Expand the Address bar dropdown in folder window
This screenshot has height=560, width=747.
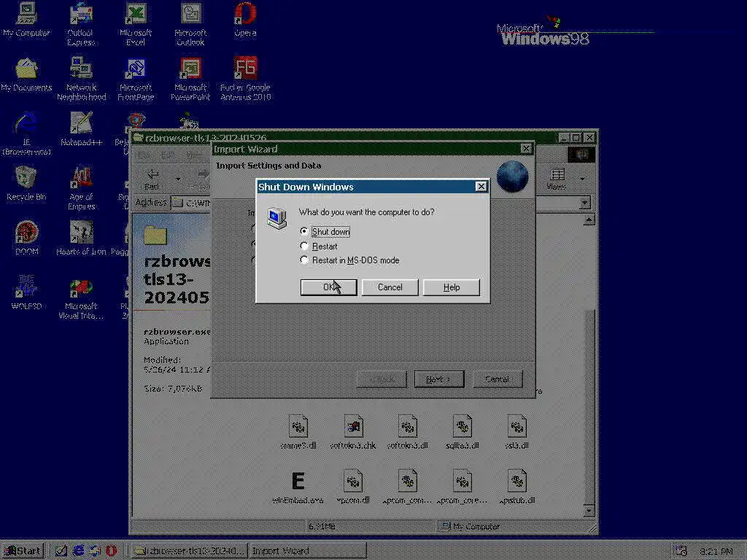584,203
